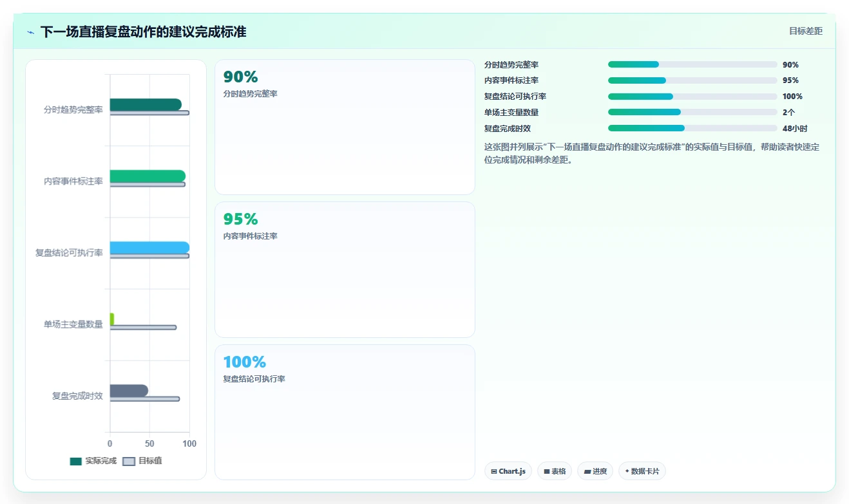Viewport: 849px width, 504px height.
Task: Open the 100% 复盘结论可执行率 data card
Action: 345,412
